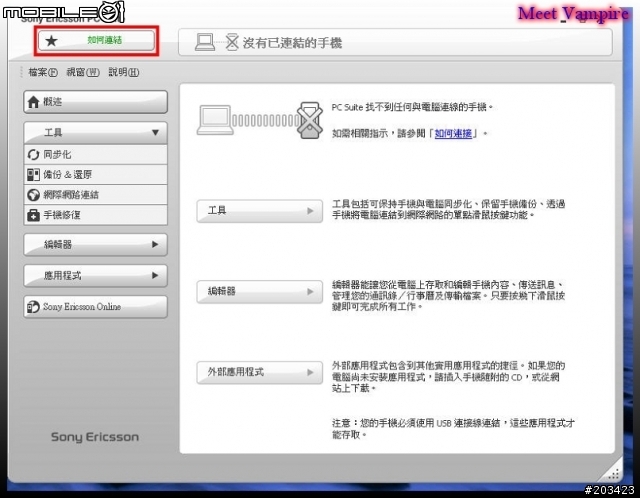The image size is (640, 498).
Task: Follow the blue 如何連接 hyperlink
Action: [x=453, y=133]
